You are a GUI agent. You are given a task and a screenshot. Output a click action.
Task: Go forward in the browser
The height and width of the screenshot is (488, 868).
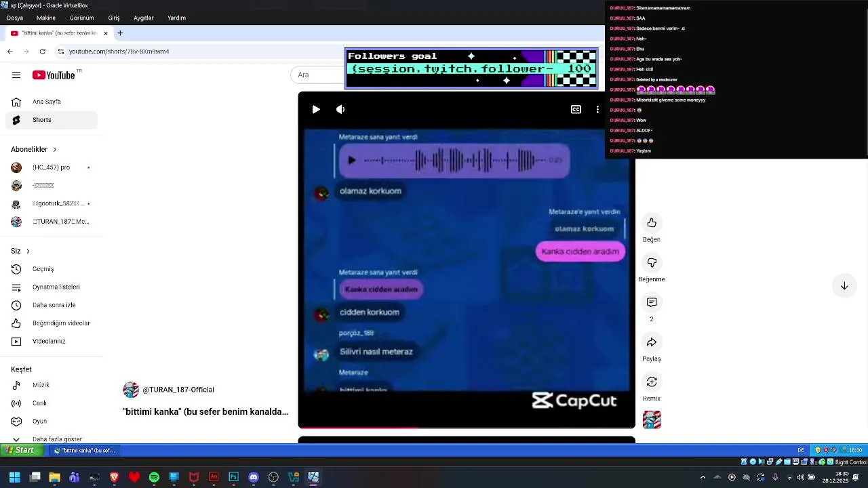tap(26, 52)
